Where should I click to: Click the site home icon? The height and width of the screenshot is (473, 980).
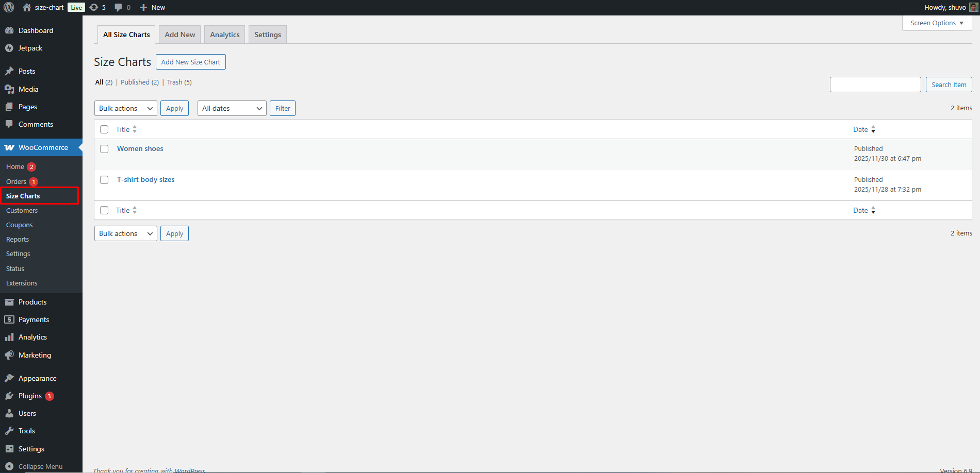click(27, 7)
